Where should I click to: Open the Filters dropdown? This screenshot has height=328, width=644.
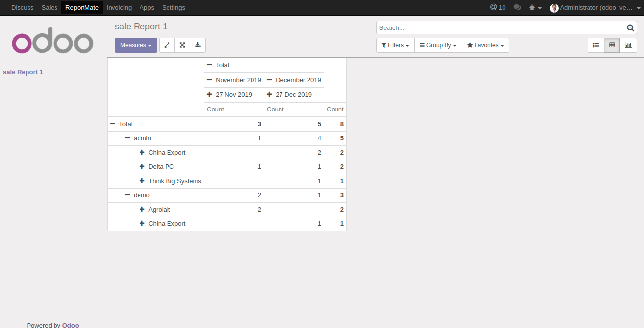tap(395, 45)
